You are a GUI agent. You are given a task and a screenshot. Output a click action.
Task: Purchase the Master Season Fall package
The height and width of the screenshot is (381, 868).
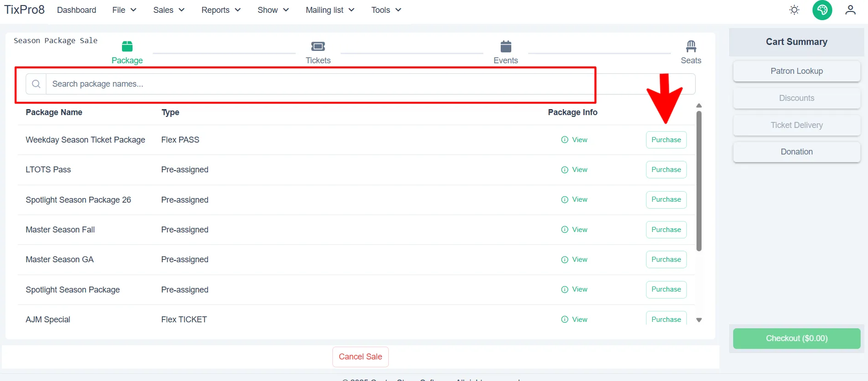click(x=666, y=230)
